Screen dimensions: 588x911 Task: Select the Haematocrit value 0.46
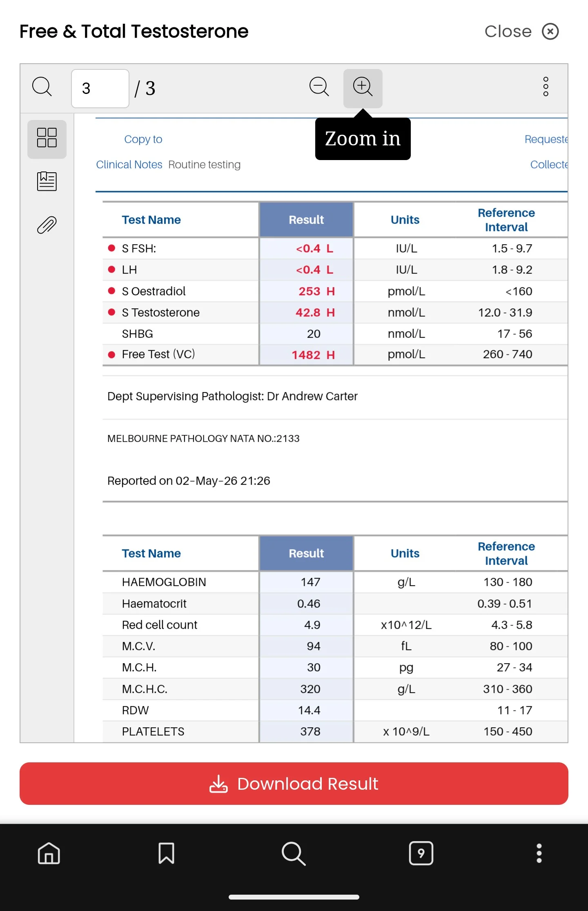point(309,604)
